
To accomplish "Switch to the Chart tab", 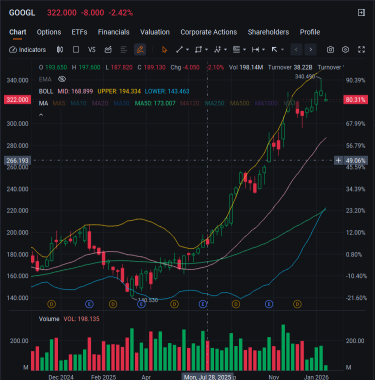I will tap(18, 32).
